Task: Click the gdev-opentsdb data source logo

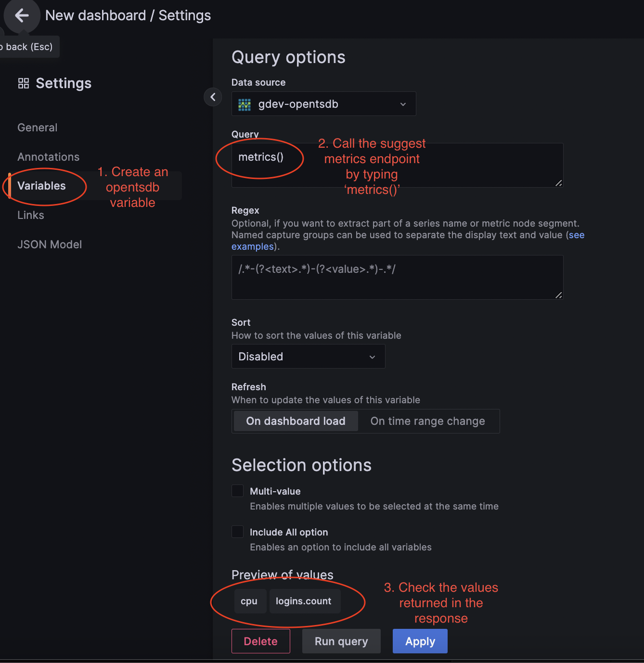Action: pyautogui.click(x=245, y=104)
